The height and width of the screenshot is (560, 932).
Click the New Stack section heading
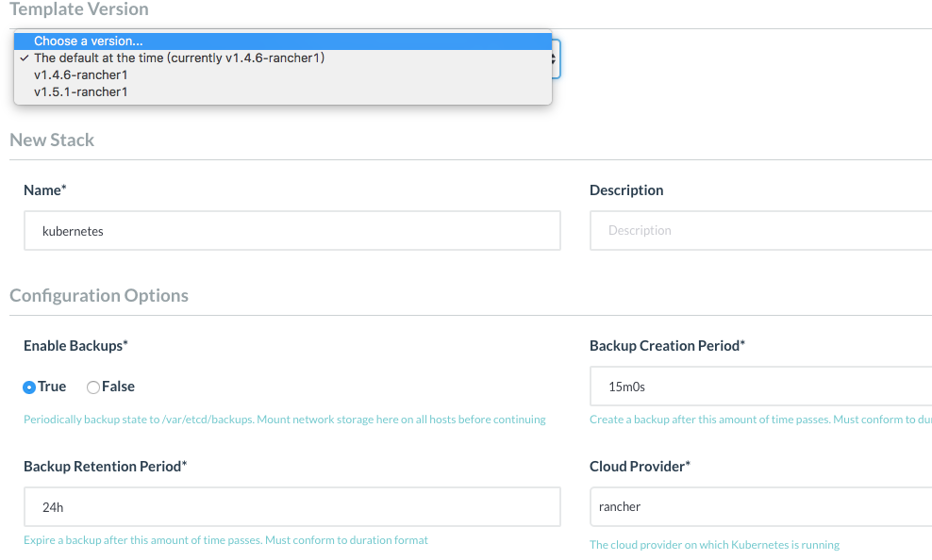[x=52, y=140]
